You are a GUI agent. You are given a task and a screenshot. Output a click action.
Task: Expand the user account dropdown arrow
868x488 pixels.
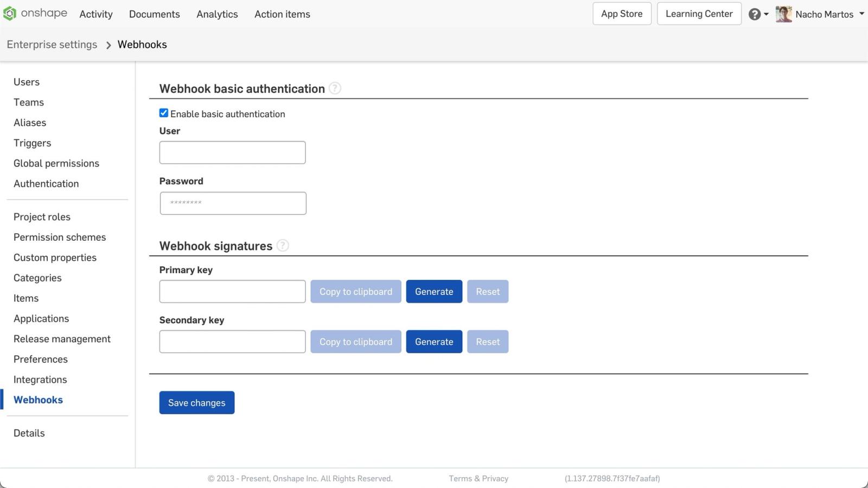pyautogui.click(x=861, y=14)
